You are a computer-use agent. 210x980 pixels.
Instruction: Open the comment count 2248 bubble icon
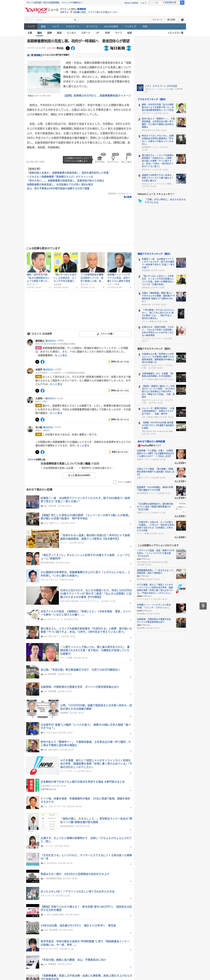pyautogui.click(x=52, y=48)
